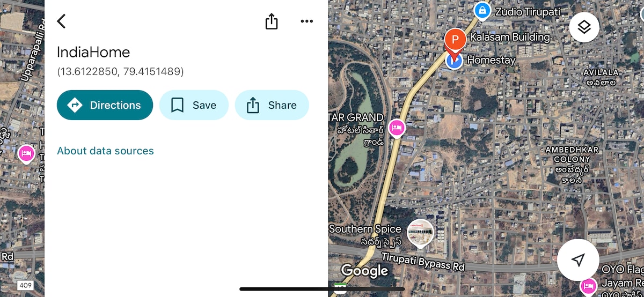Tap the location arrow recenter button
This screenshot has width=644, height=297.
(577, 260)
